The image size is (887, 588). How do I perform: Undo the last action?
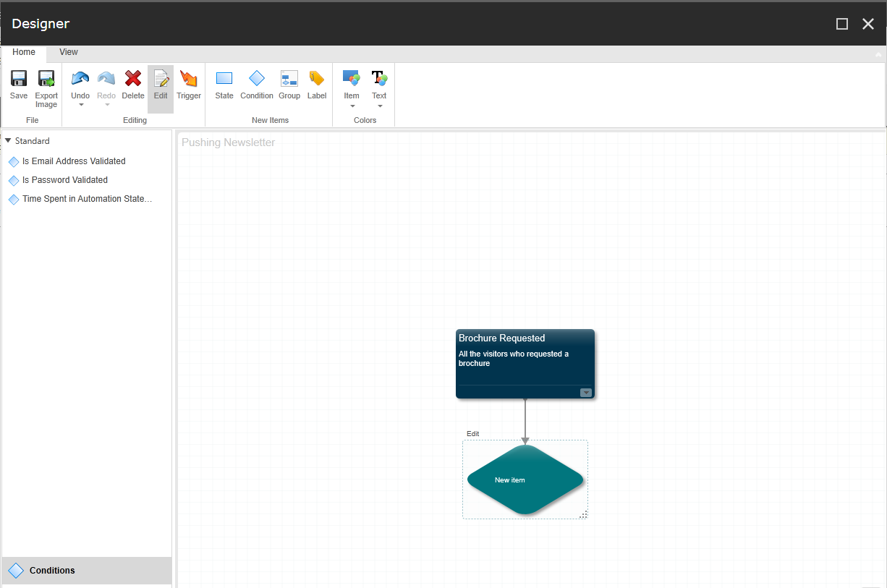coord(80,85)
